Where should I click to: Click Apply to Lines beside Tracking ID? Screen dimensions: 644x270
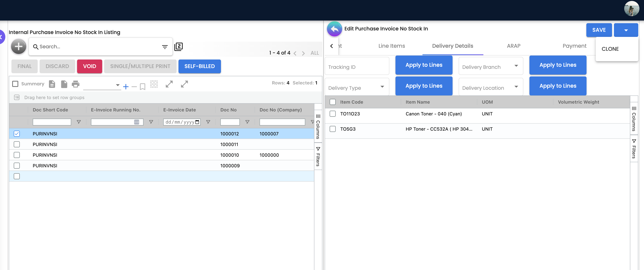click(424, 65)
